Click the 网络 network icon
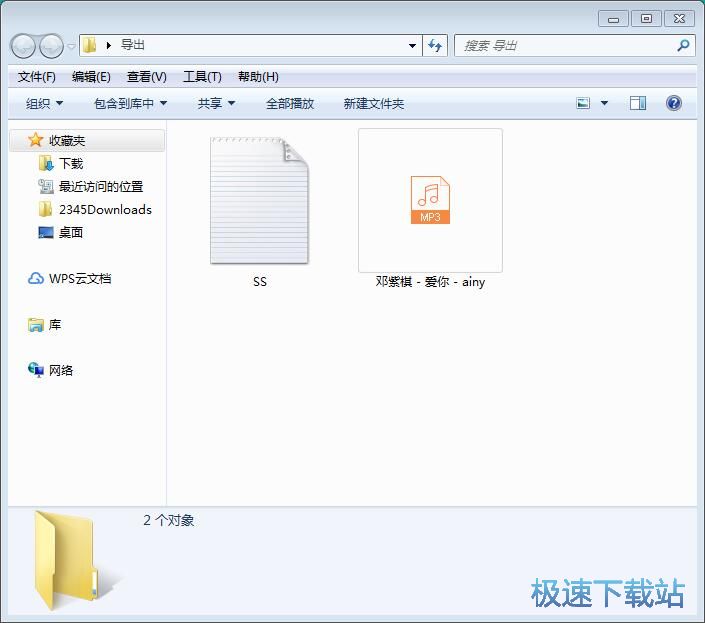Image resolution: width=705 pixels, height=623 pixels. point(36,370)
